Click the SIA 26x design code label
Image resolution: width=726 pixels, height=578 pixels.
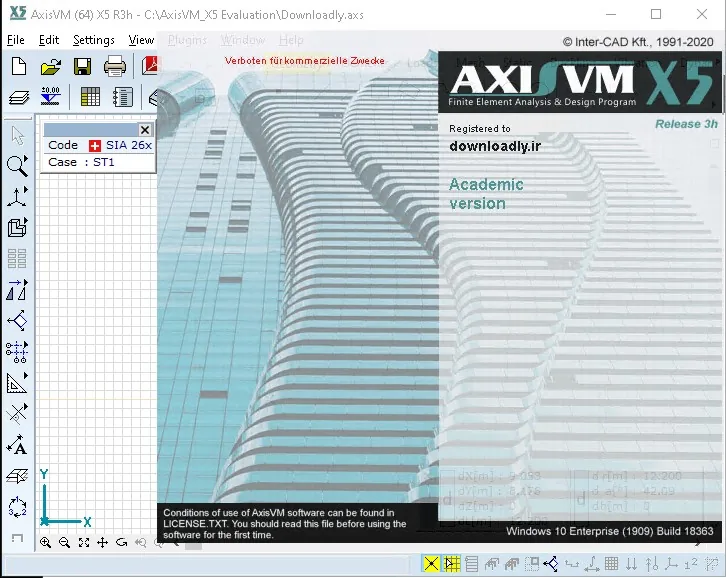[129, 145]
